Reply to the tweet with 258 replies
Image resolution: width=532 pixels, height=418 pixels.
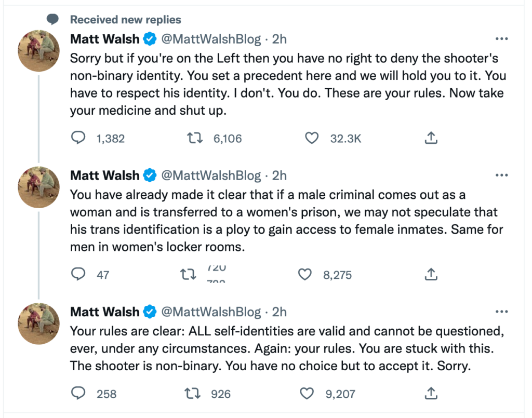pyautogui.click(x=78, y=393)
